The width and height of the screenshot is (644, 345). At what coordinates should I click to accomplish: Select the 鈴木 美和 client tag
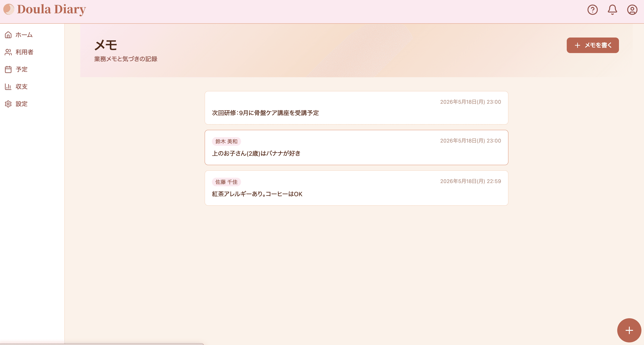click(226, 141)
